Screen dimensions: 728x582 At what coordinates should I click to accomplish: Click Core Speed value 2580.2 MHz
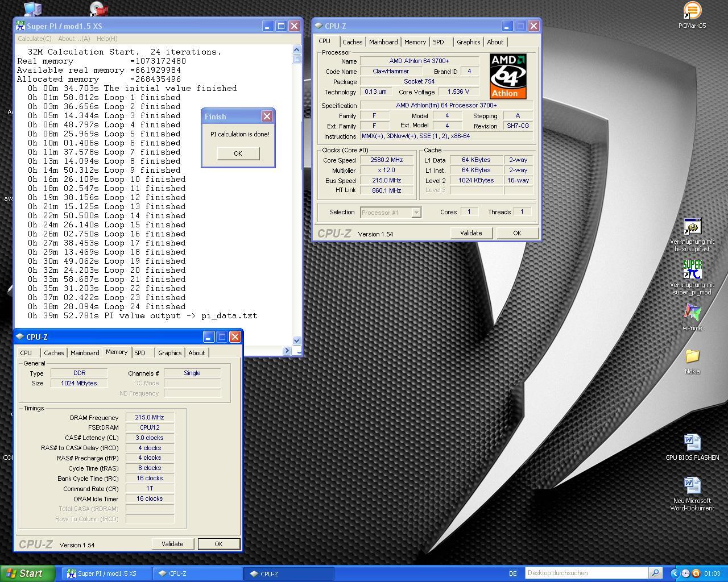[387, 160]
